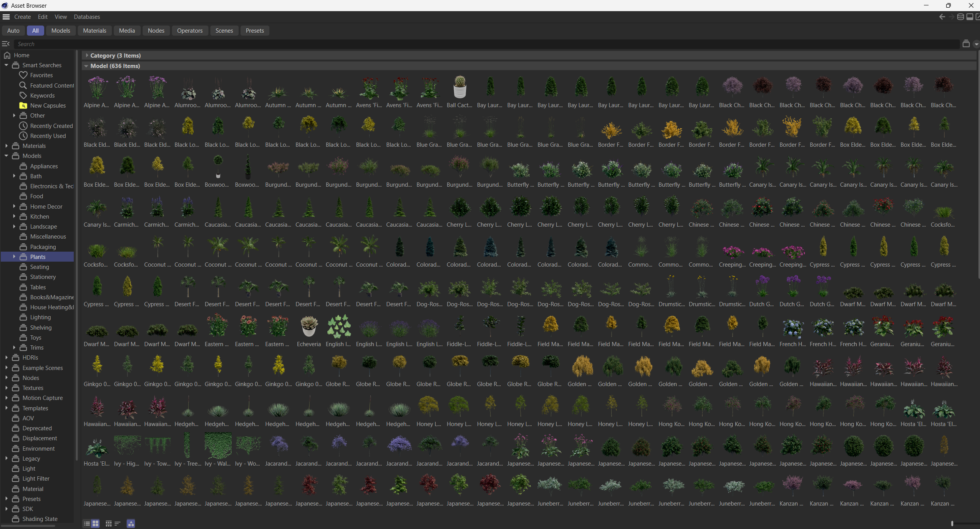980x529 pixels.
Task: Click the Home icon in sidebar
Action: pos(7,55)
